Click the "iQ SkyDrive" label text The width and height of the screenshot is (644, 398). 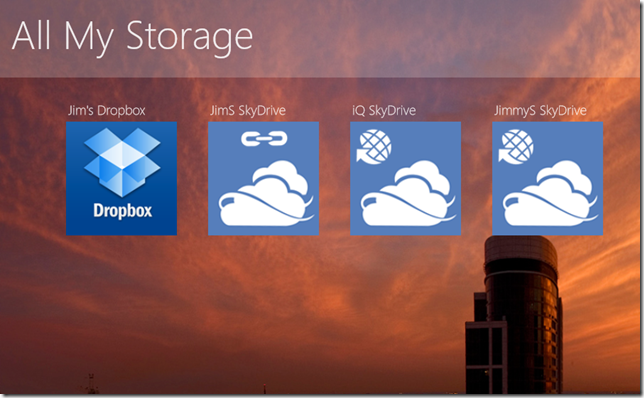pyautogui.click(x=384, y=110)
